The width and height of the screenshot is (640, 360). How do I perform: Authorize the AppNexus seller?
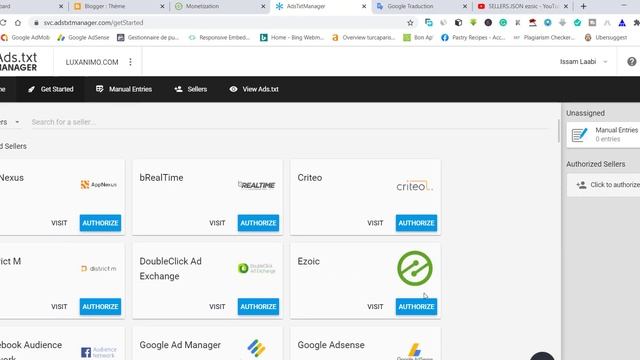pyautogui.click(x=100, y=223)
